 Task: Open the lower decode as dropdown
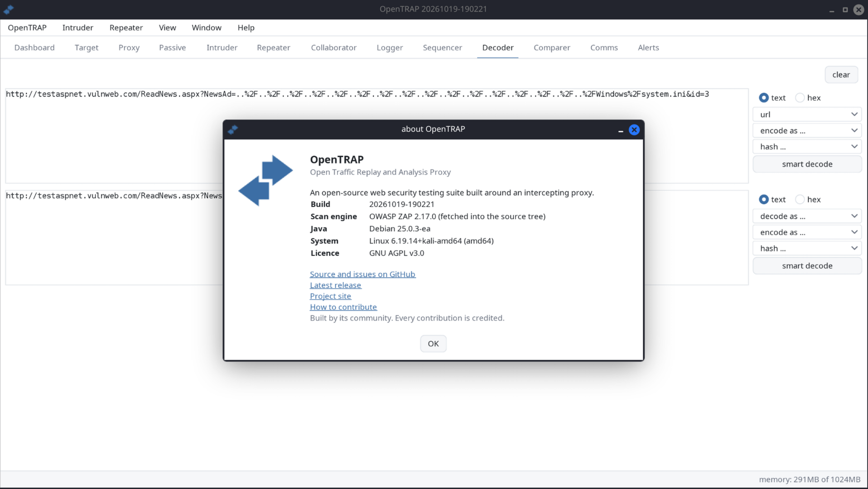(x=807, y=216)
